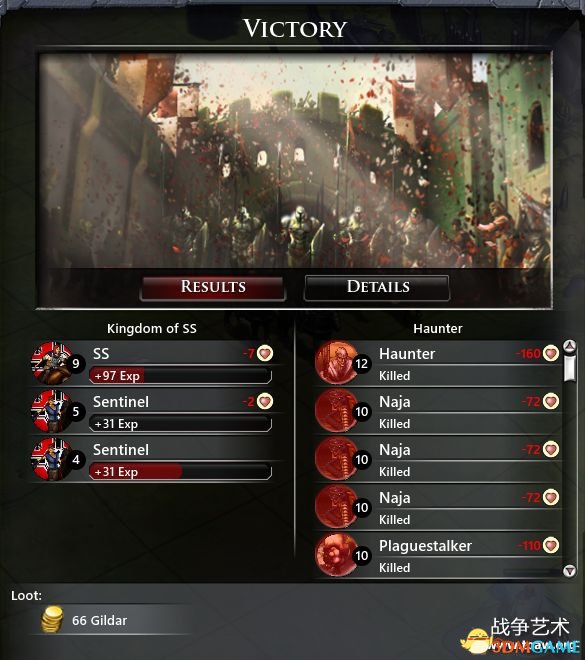Click the Haunter unit portrait
This screenshot has width=585, height=660.
click(336, 363)
